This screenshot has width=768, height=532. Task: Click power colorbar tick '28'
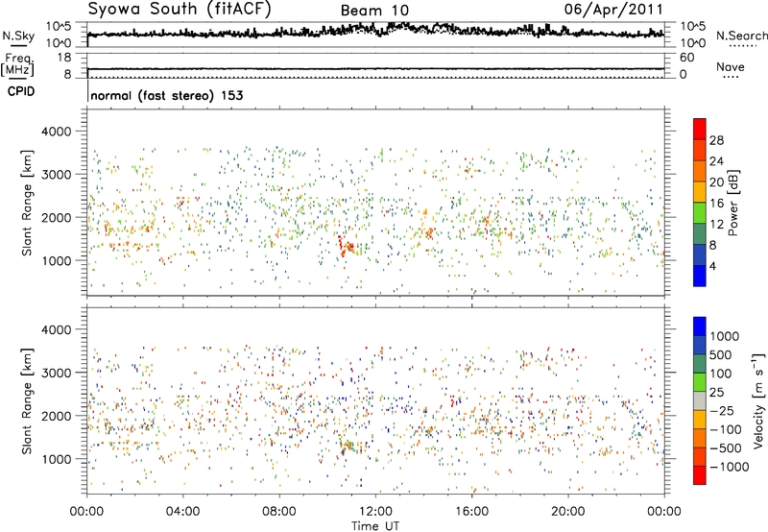click(716, 140)
